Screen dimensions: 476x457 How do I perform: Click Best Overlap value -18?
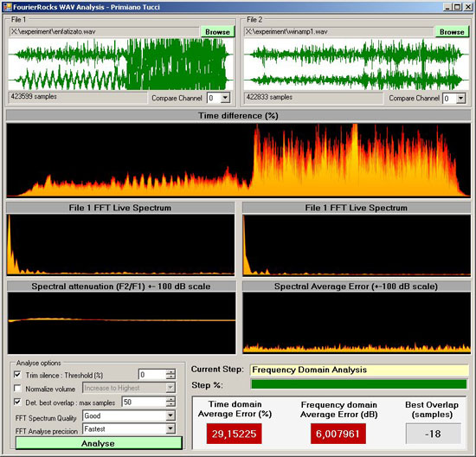[x=434, y=434]
